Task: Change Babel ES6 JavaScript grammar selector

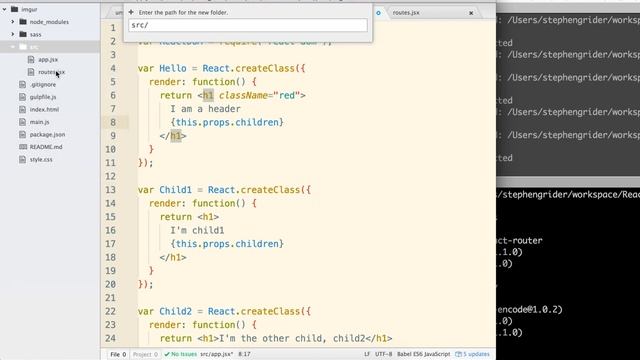Action: tap(423, 354)
